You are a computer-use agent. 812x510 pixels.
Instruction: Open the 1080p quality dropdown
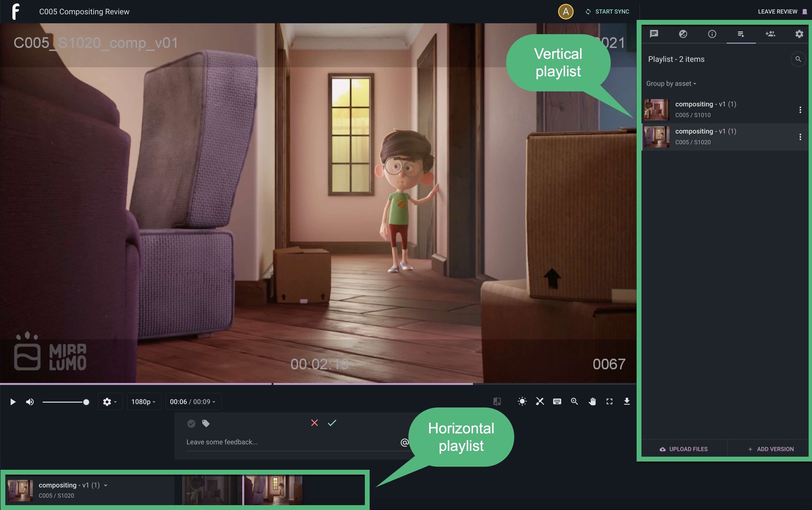coord(144,402)
